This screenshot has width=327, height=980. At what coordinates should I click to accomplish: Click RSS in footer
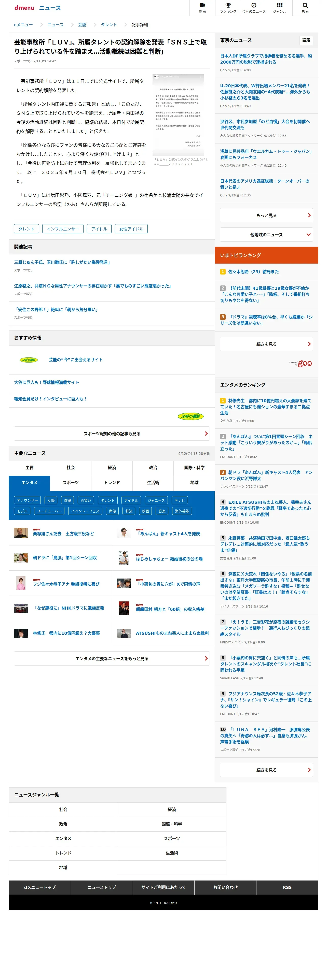pos(287,887)
